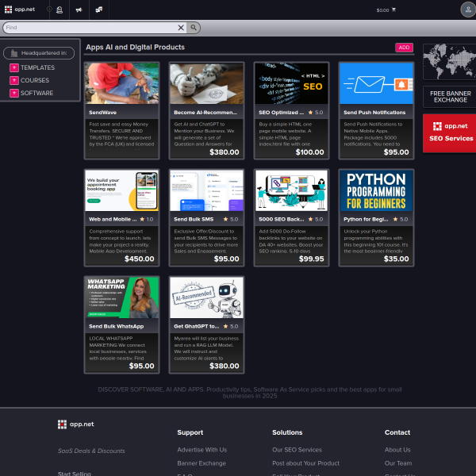Open the Send Bulk WhatsApp title
This screenshot has width=476, height=476.
[x=117, y=326]
